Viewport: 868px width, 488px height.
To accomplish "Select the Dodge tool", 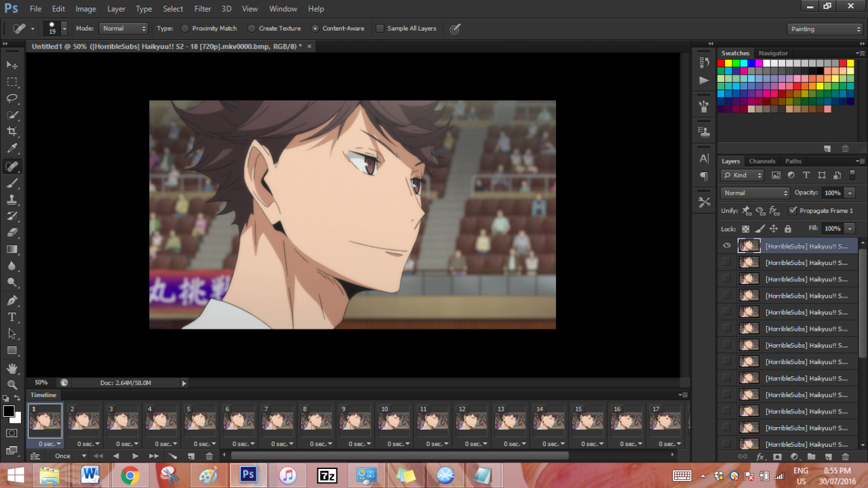I will pyautogui.click(x=12, y=283).
